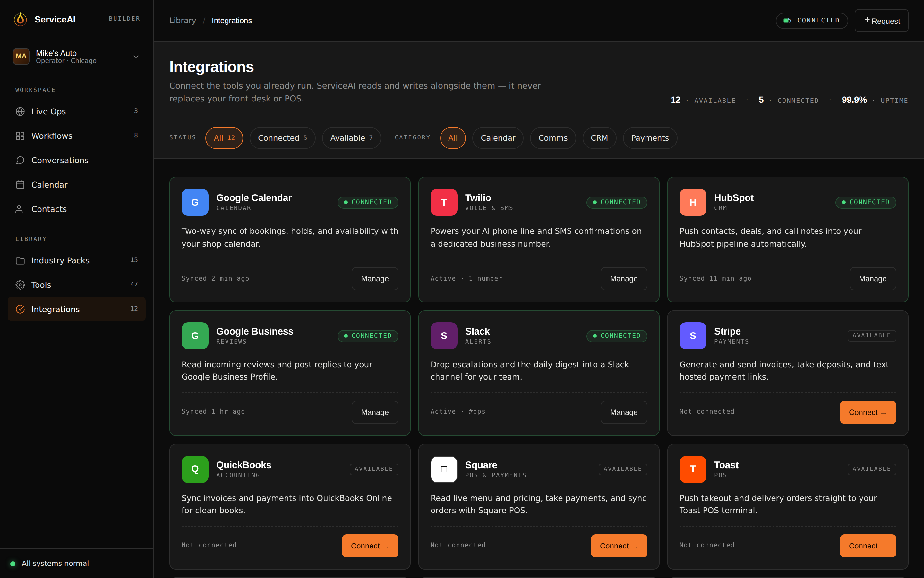Click Square AVAILABLE status badge
Viewport: 924px width, 578px height.
[623, 469]
